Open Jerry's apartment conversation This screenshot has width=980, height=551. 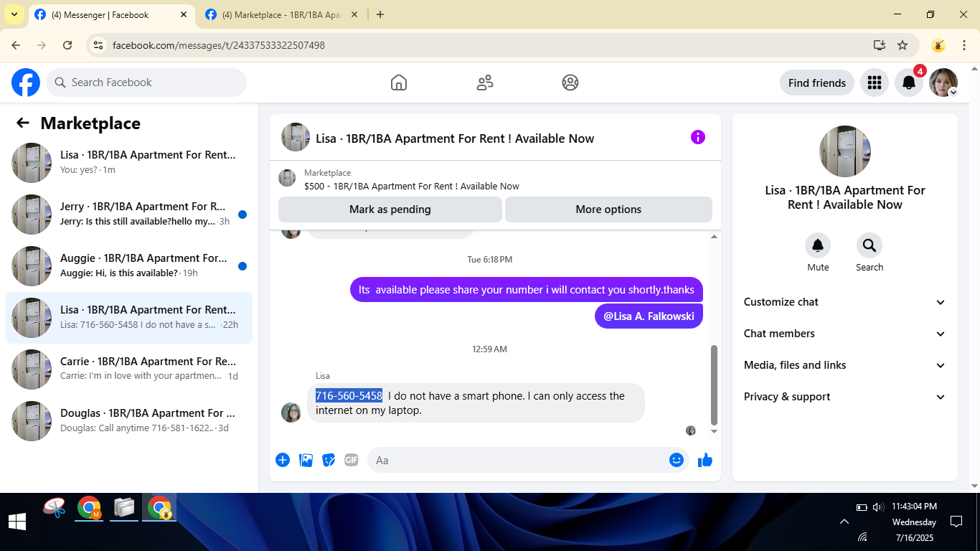[x=129, y=214]
